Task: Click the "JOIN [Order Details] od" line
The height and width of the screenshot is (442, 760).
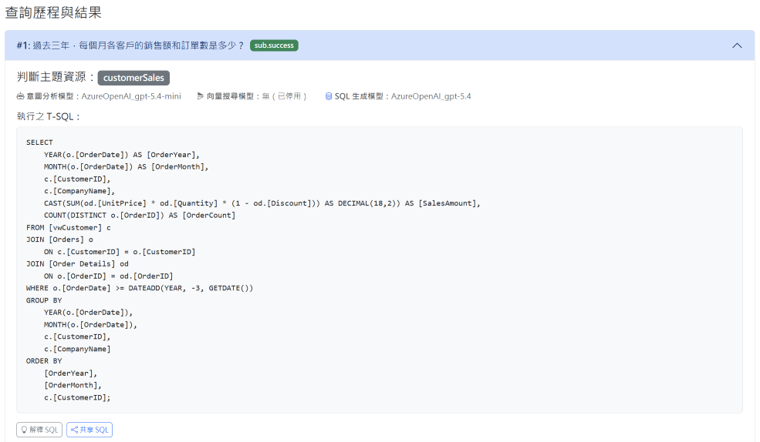Action: point(78,264)
